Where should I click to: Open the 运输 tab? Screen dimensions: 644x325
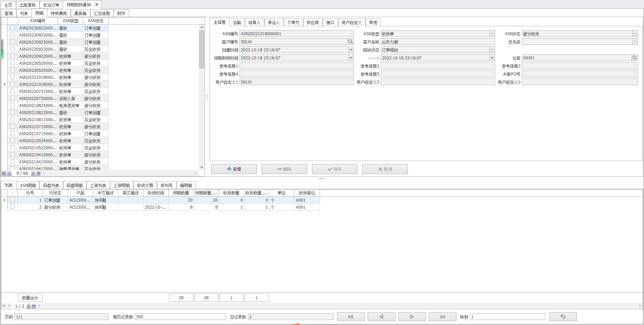[237, 22]
